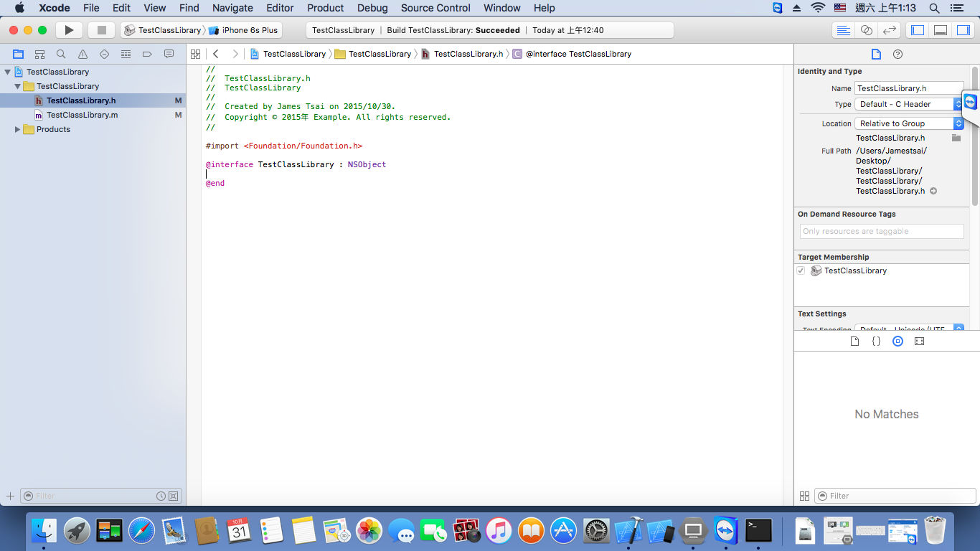Image resolution: width=980 pixels, height=551 pixels.
Task: Toggle source-control status filter
Action: [x=173, y=496]
